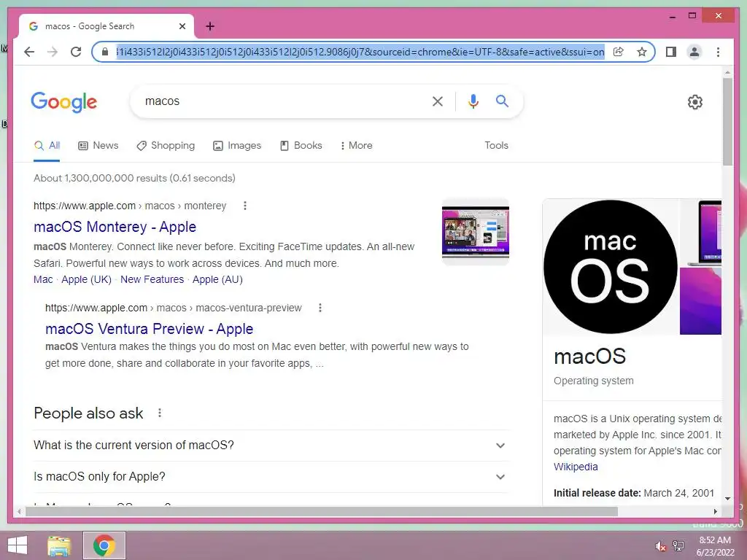Click the muted speaker tray icon
This screenshot has width=747, height=560.
(x=660, y=547)
